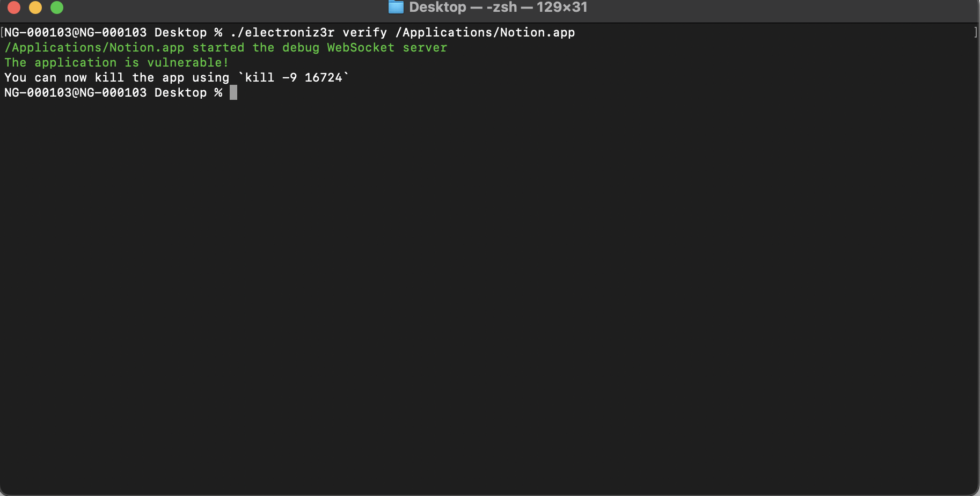Image resolution: width=980 pixels, height=496 pixels.
Task: Click the word "verify" in the command
Action: (365, 32)
